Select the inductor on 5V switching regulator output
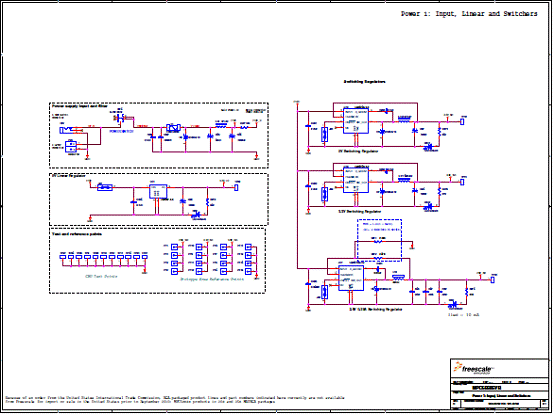This screenshot has height=415, width=554. [405, 120]
